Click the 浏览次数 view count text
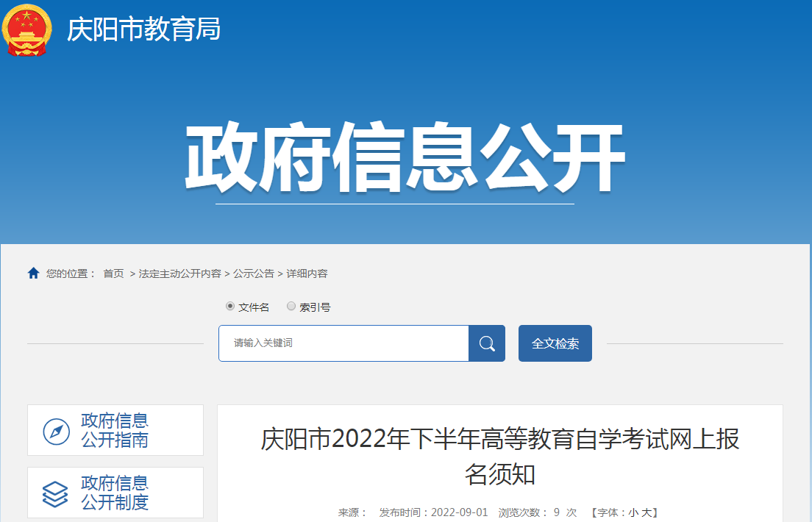This screenshot has width=812, height=522. pos(538,512)
